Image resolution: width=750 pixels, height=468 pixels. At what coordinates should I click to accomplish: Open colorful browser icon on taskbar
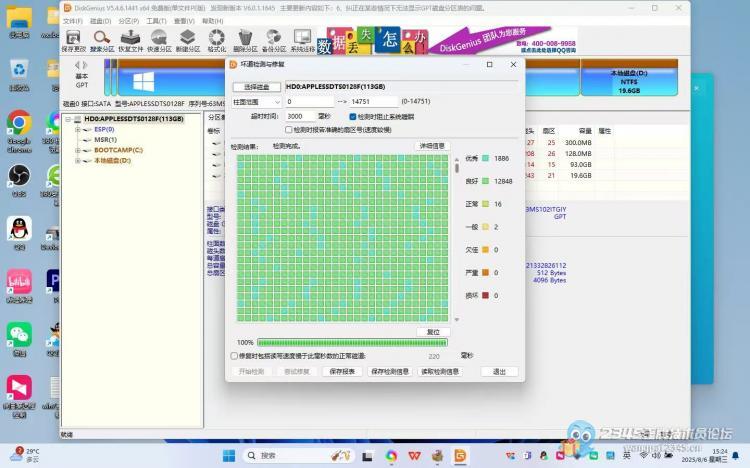tap(391, 456)
